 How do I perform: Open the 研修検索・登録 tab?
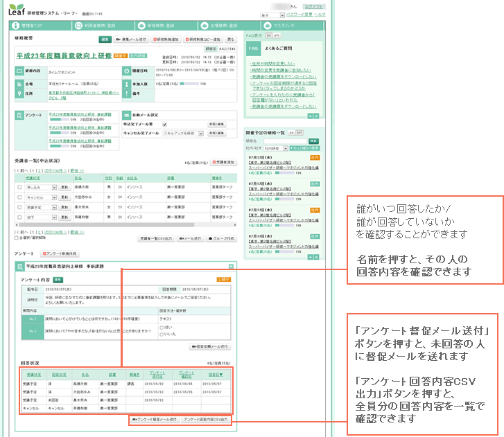pos(166,26)
